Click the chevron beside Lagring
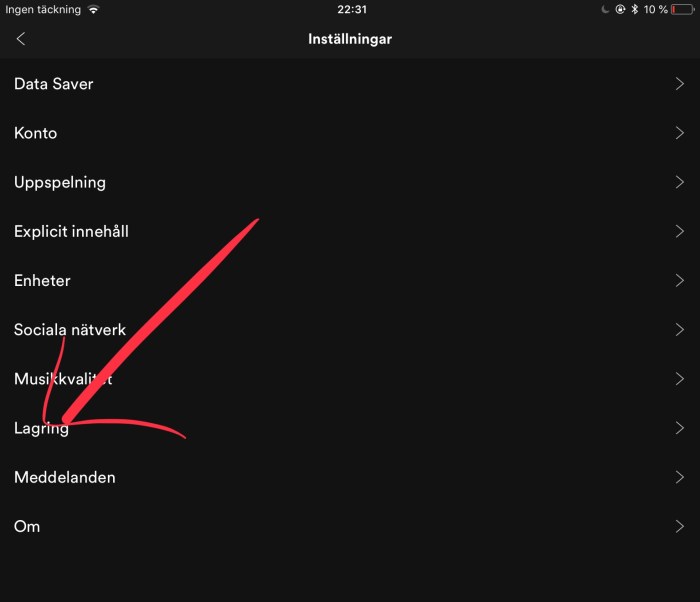Image resolution: width=700 pixels, height=602 pixels. tap(679, 428)
